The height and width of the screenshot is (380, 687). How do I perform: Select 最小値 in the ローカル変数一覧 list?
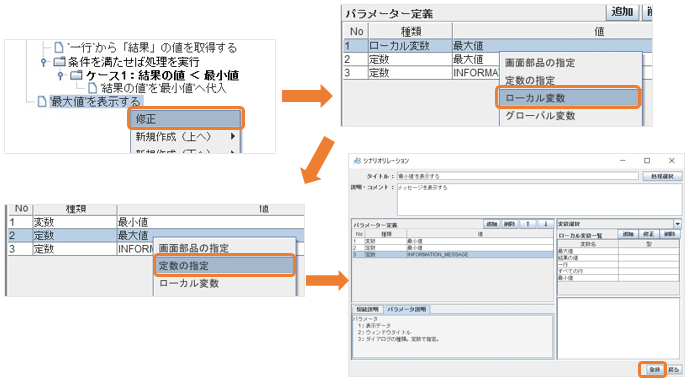(618, 278)
